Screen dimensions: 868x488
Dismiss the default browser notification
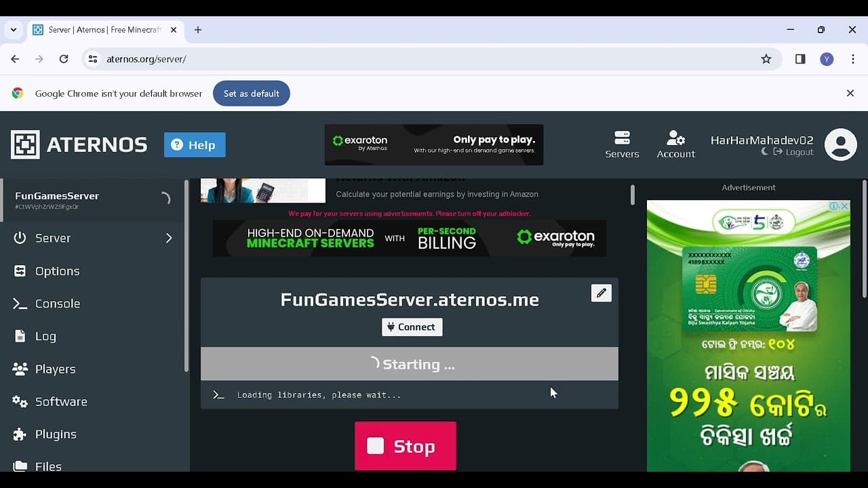(x=850, y=94)
